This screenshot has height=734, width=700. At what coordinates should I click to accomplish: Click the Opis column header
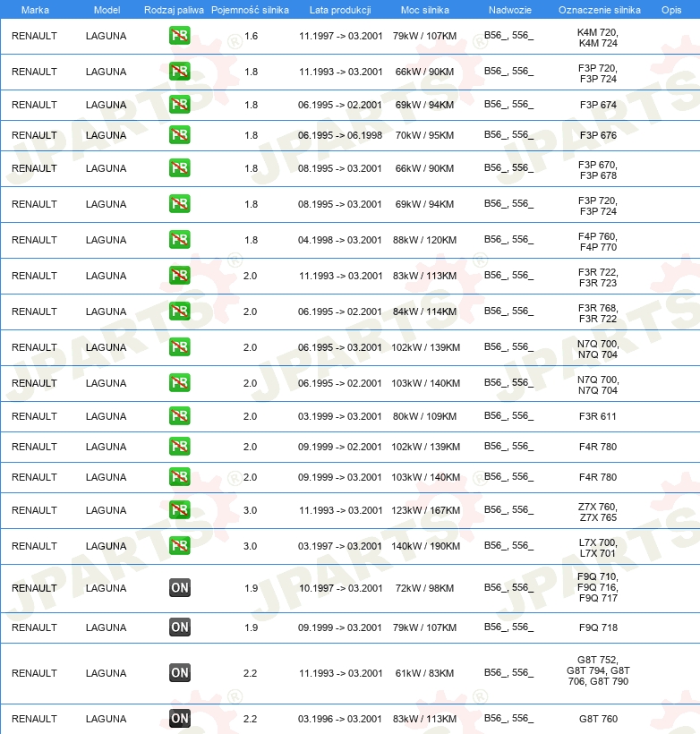[x=671, y=10]
